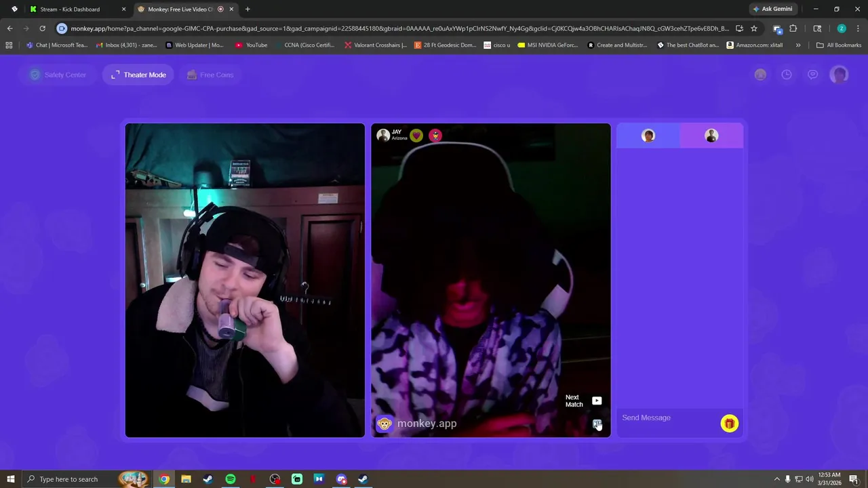The height and width of the screenshot is (488, 868).
Task: Open Free Coins offer
Action: tap(210, 75)
